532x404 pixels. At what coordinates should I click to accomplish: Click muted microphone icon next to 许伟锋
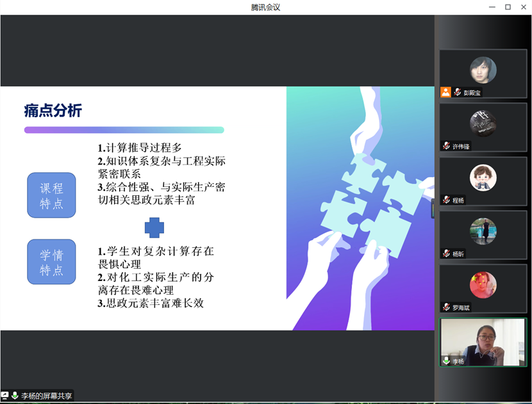click(x=447, y=146)
